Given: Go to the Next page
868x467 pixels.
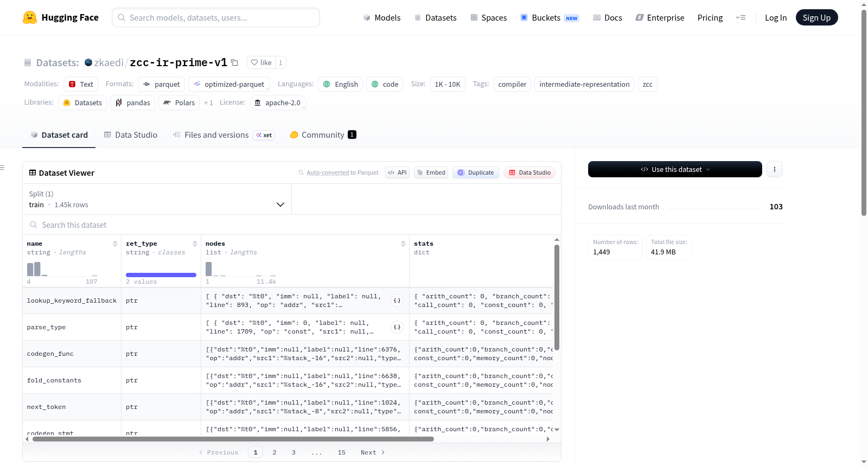Looking at the screenshot, I should [373, 452].
